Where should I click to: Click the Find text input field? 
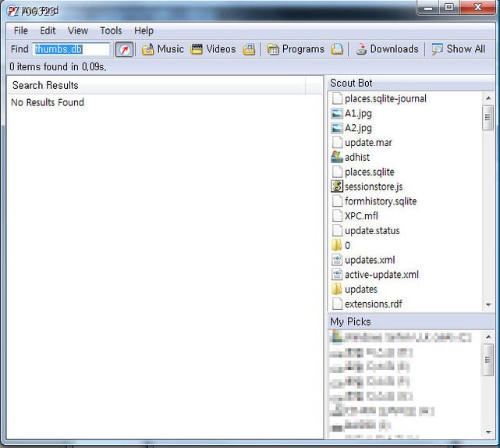[71, 49]
